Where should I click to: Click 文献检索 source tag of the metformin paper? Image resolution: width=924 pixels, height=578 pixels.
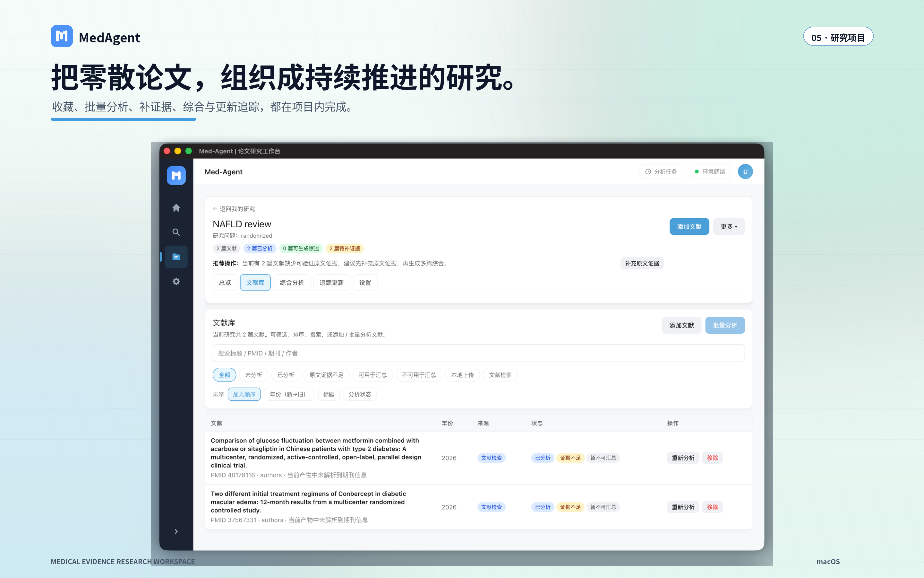[492, 458]
